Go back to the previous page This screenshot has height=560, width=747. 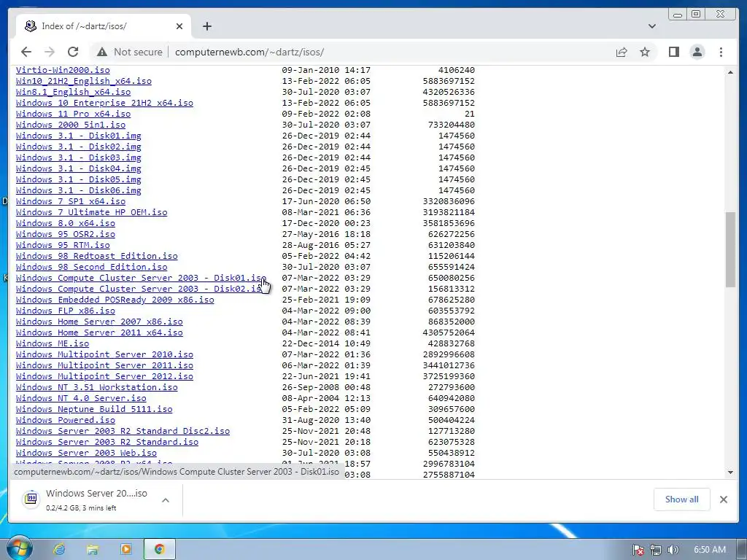[26, 52]
